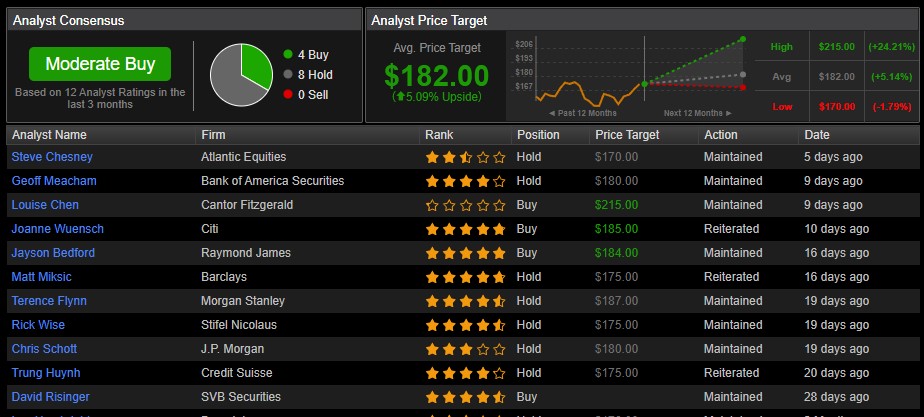
Task: Open analyst Joanne Wuensch's profile
Action: click(x=57, y=229)
